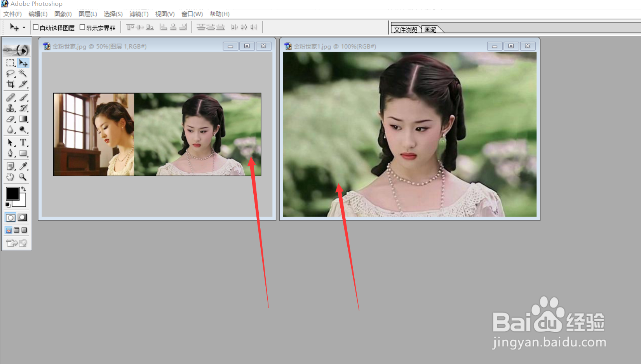641x364 pixels.
Task: Select the Move tool in the toolbox
Action: click(23, 63)
